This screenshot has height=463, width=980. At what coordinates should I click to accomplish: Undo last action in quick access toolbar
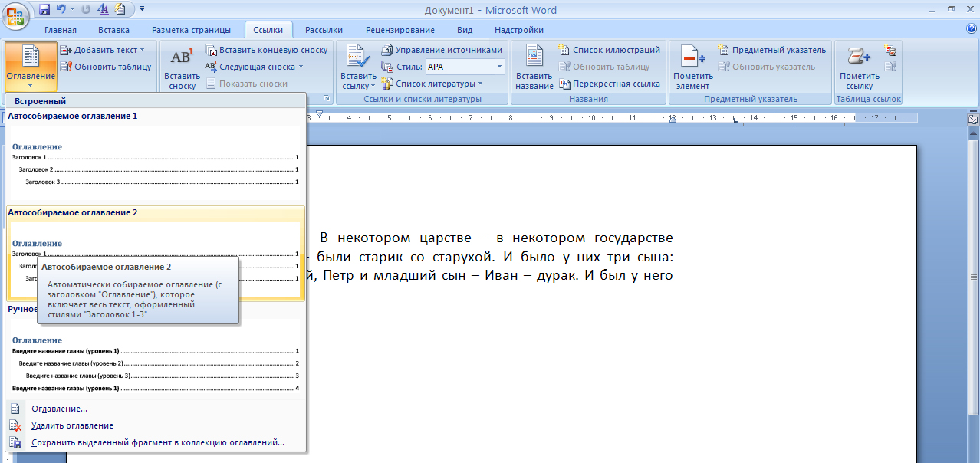point(61,9)
